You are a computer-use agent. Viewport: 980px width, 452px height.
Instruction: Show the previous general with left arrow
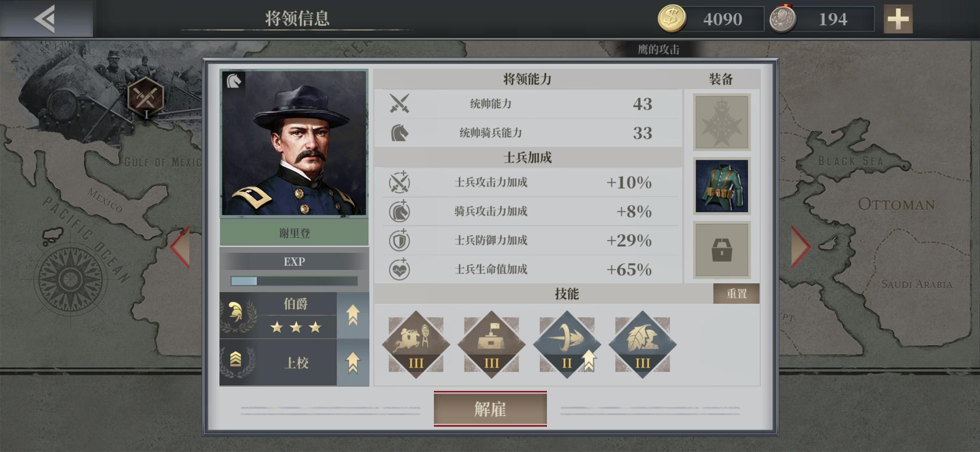pyautogui.click(x=180, y=247)
